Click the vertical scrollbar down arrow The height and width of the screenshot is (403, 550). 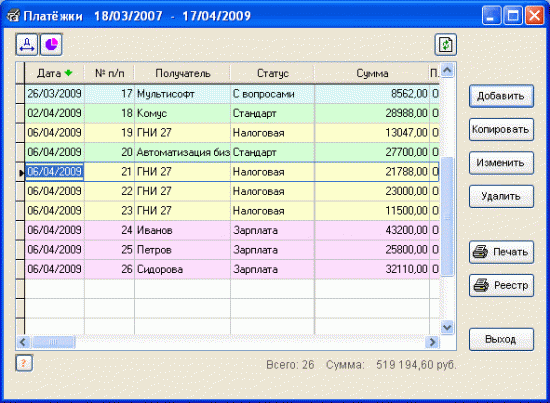[447, 327]
